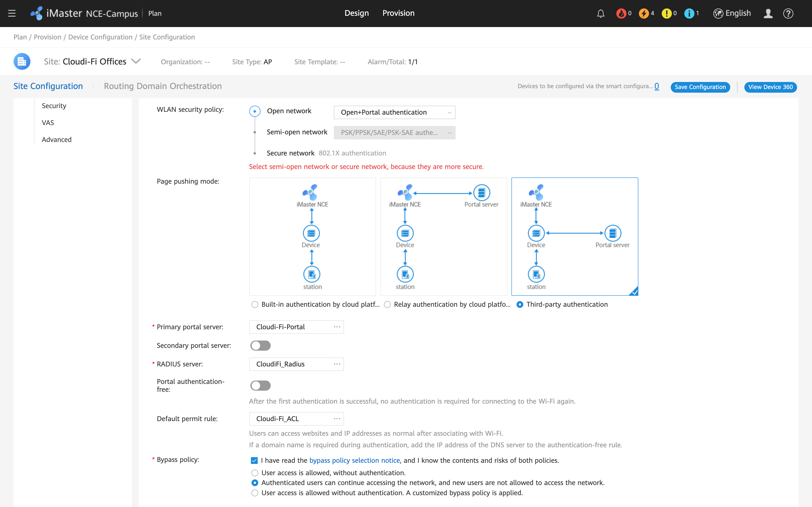Open the notifications bell
Image resolution: width=812 pixels, height=507 pixels.
[x=601, y=14]
